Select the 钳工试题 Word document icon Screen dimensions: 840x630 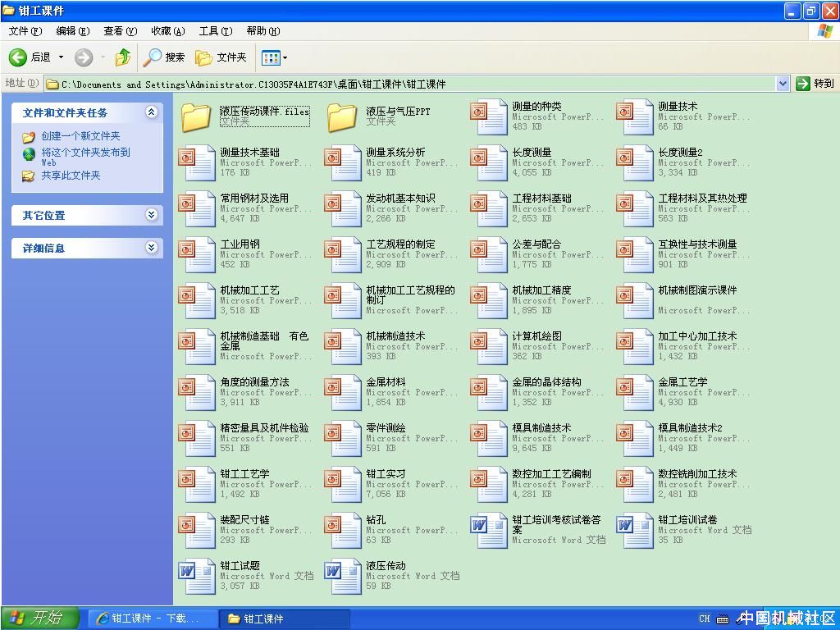tap(197, 576)
